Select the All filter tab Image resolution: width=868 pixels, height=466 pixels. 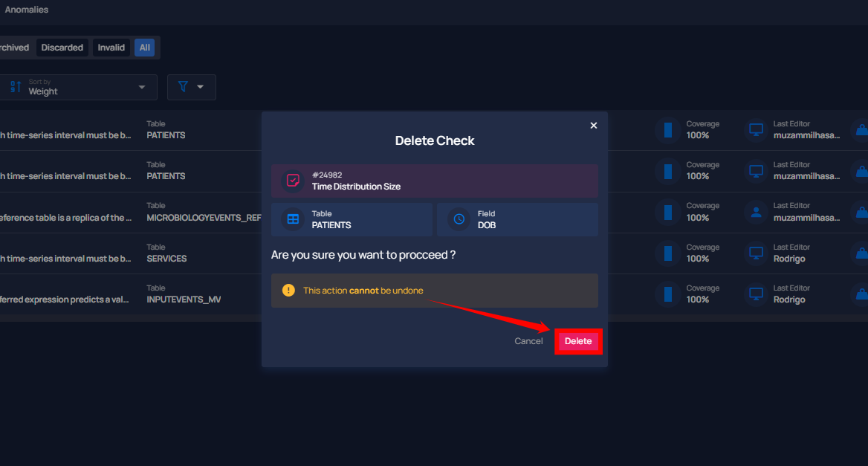click(144, 48)
